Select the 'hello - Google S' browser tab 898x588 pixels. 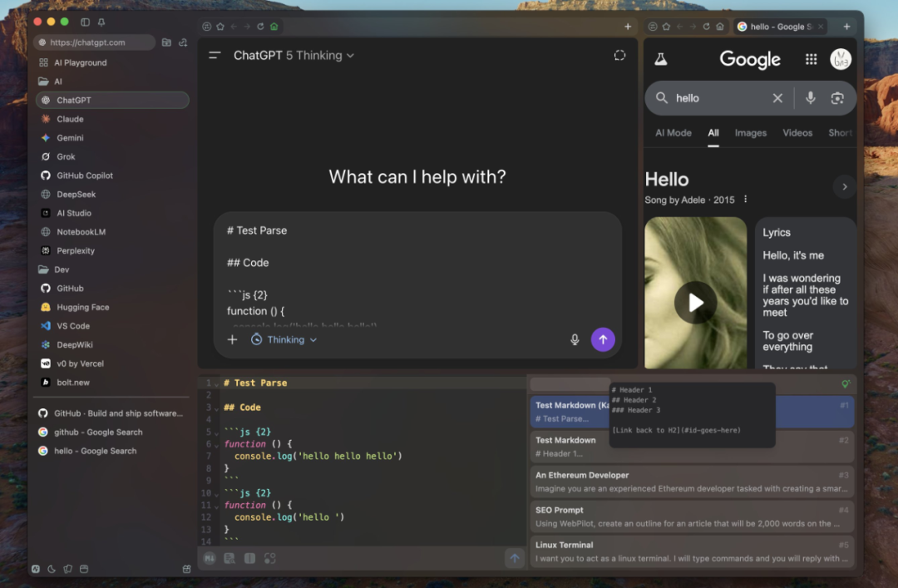click(781, 27)
